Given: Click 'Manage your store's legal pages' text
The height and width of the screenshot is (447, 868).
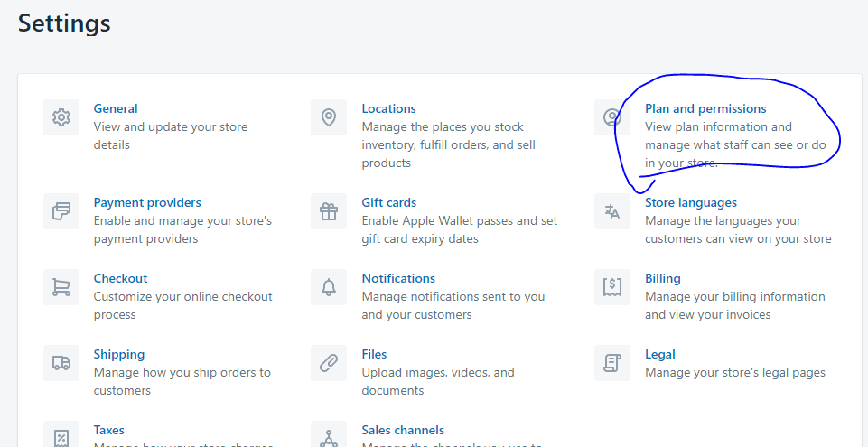Looking at the screenshot, I should click(x=735, y=372).
